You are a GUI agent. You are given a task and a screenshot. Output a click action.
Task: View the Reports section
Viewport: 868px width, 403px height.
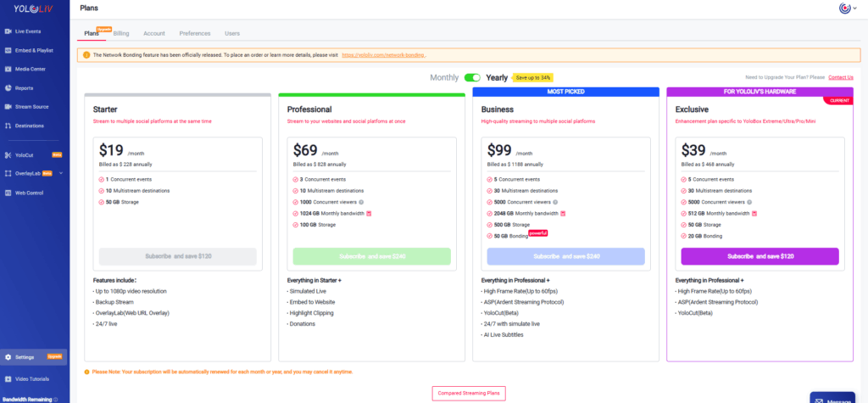[x=24, y=87]
